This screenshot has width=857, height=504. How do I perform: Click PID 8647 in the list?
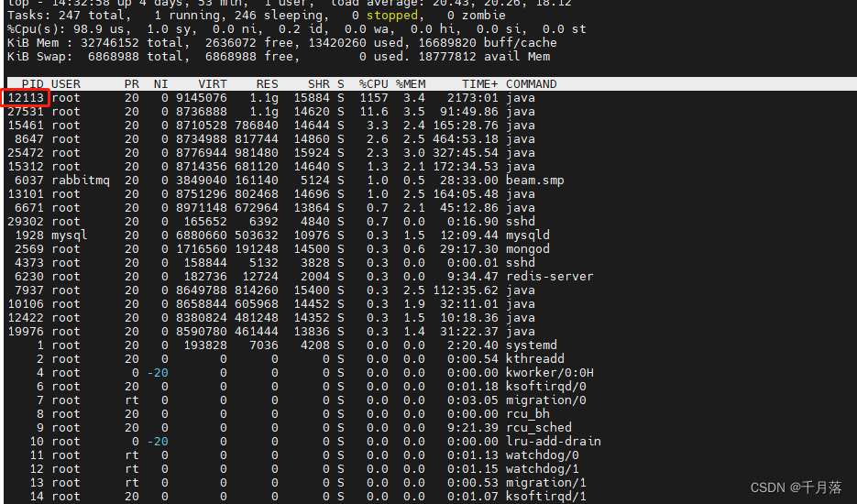pos(29,139)
